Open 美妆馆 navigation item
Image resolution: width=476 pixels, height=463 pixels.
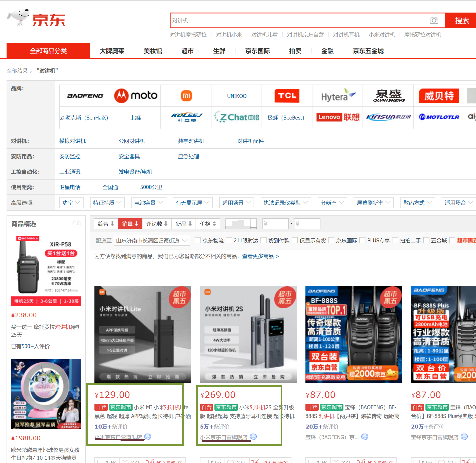click(x=153, y=51)
